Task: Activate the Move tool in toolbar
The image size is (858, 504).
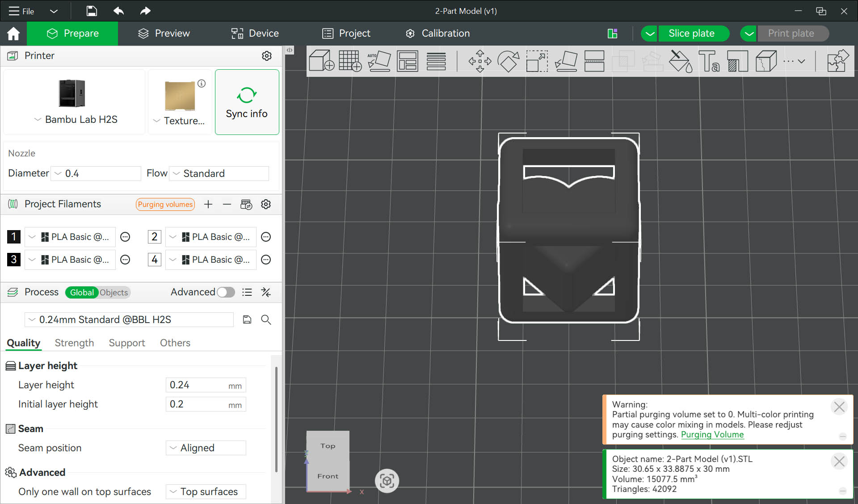Action: [x=479, y=61]
